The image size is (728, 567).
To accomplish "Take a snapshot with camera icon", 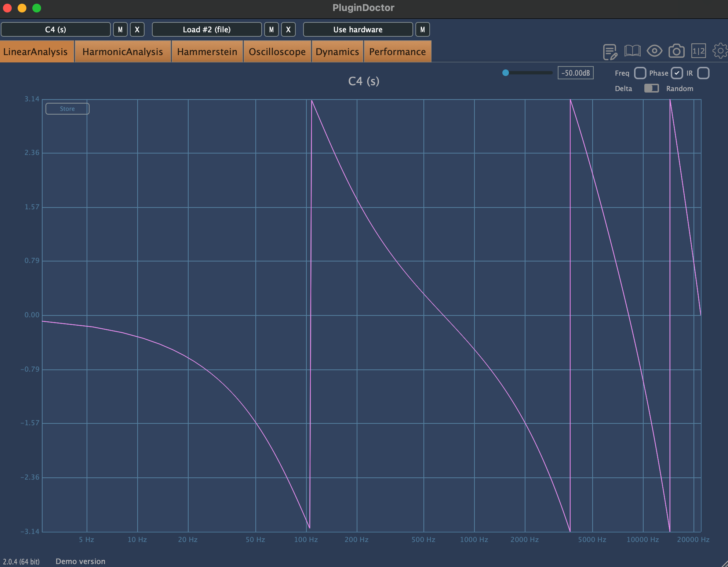I will pyautogui.click(x=676, y=51).
